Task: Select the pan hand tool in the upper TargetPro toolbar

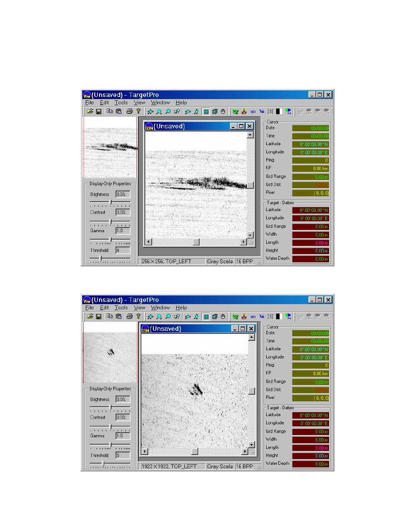Action: (223, 112)
